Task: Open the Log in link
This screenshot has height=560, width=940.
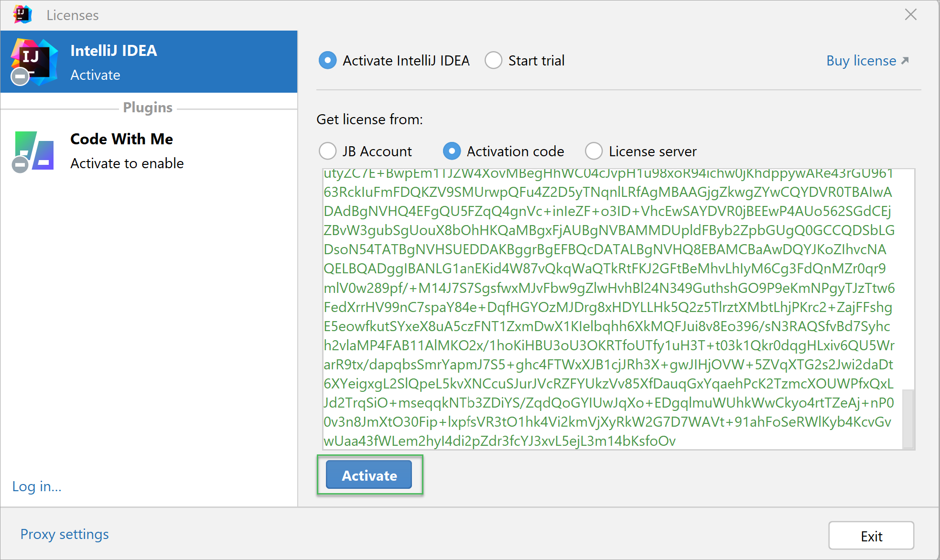Action: coord(37,486)
